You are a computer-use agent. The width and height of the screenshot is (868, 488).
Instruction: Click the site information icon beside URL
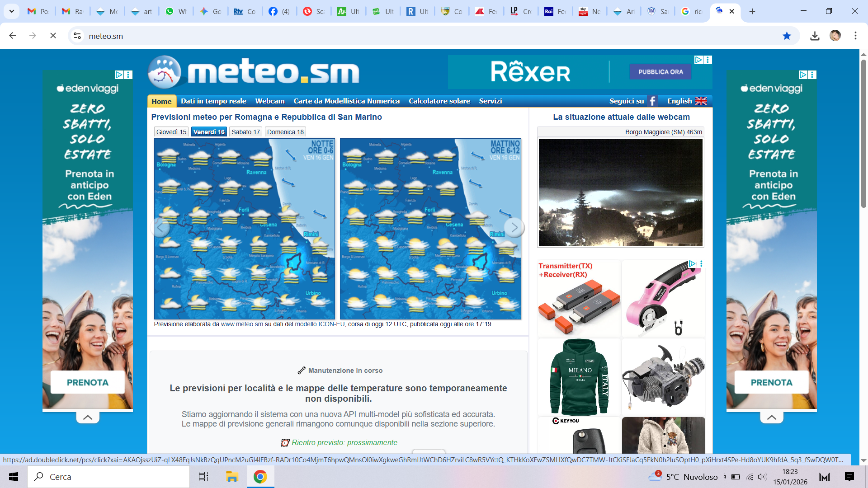pyautogui.click(x=77, y=36)
